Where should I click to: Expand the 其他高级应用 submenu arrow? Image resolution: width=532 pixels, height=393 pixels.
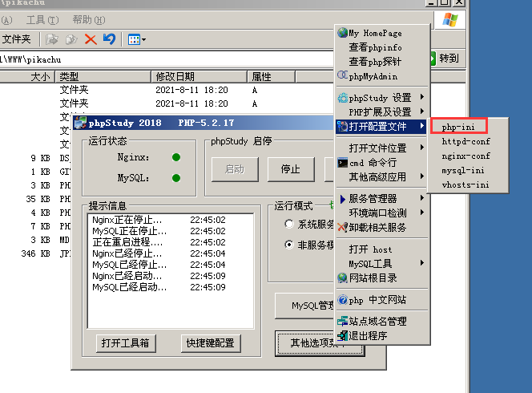pos(421,176)
